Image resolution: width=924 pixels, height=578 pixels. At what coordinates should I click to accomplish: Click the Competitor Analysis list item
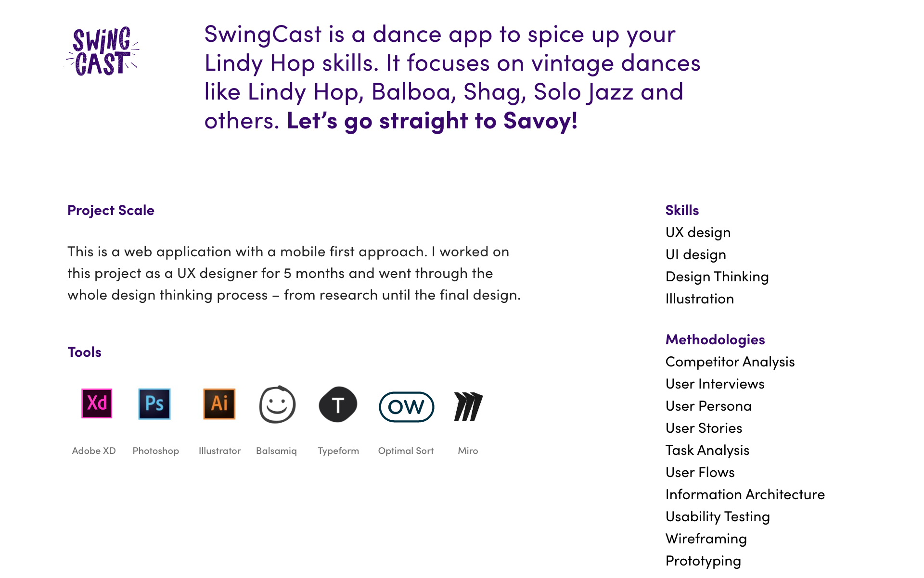click(730, 362)
